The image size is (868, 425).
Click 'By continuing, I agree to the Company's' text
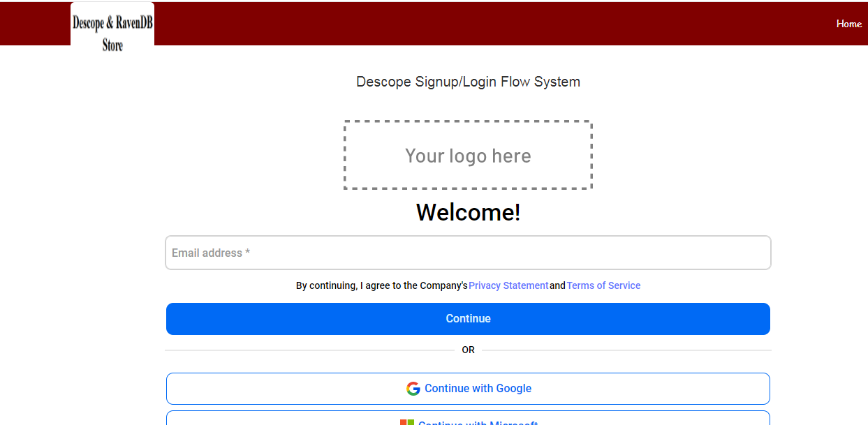click(382, 285)
